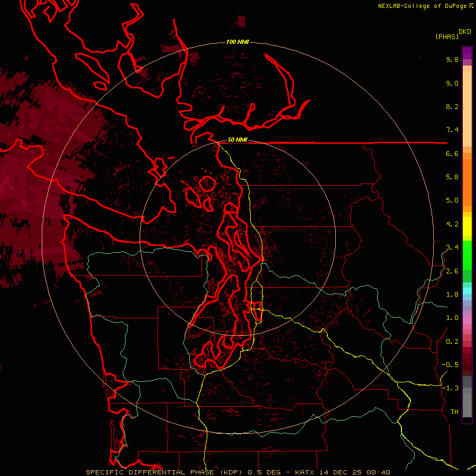Click the 14 DEC 25 date text
Image resolution: width=476 pixels, height=476 pixels.
tap(340, 472)
